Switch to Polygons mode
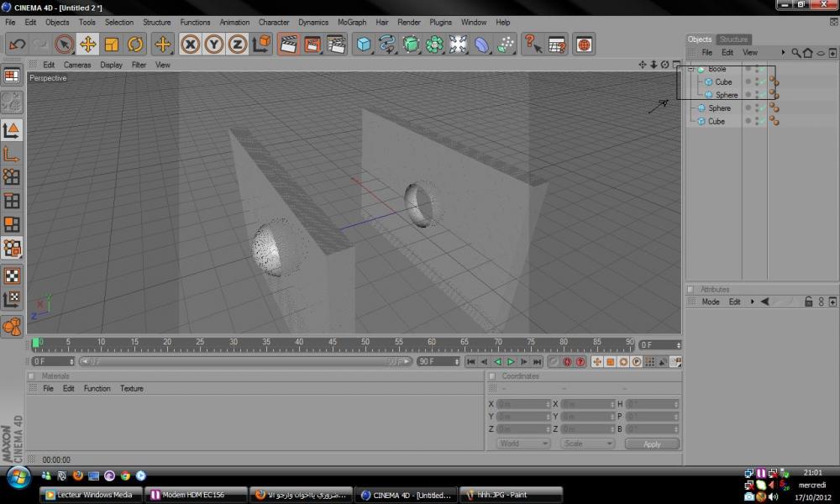 (12, 224)
